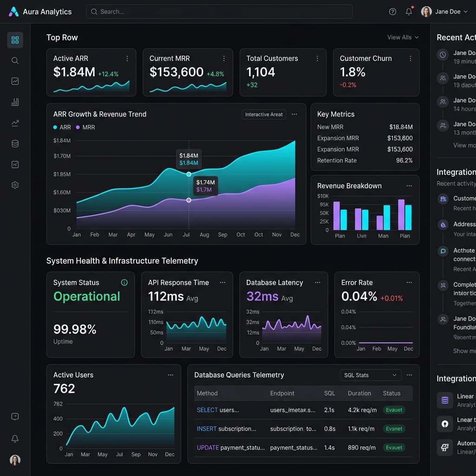Click the Status column header

point(391,393)
